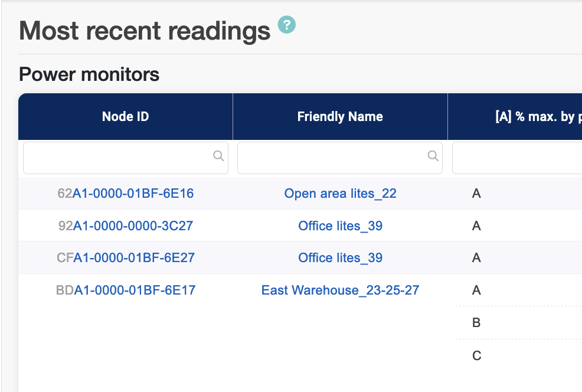582x392 pixels.
Task: Open the Open area lites_22 monitor
Action: [x=340, y=194]
